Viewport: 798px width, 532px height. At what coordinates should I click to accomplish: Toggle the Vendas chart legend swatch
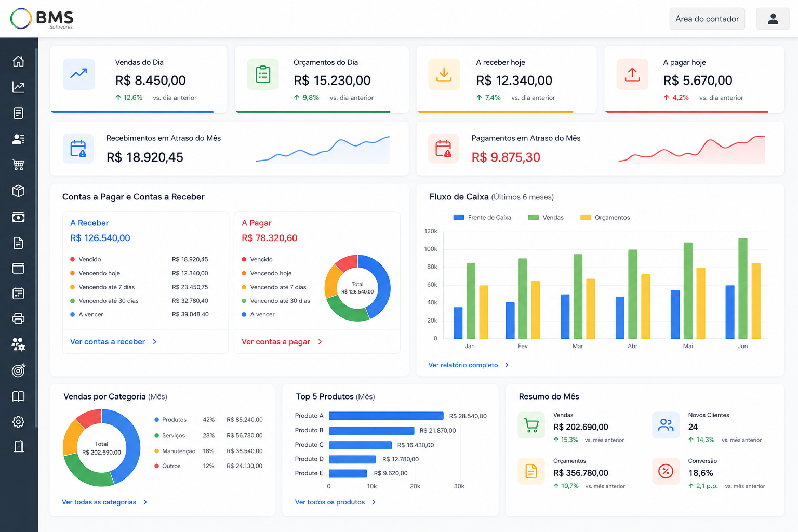[534, 218]
